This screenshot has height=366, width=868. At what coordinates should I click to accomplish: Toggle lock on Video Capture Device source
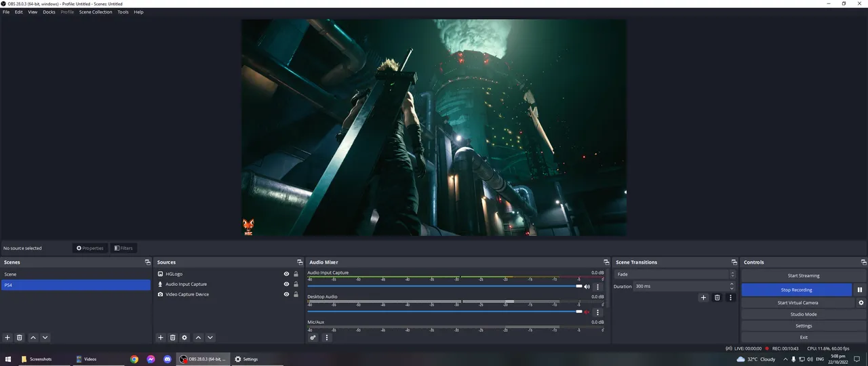tap(296, 294)
